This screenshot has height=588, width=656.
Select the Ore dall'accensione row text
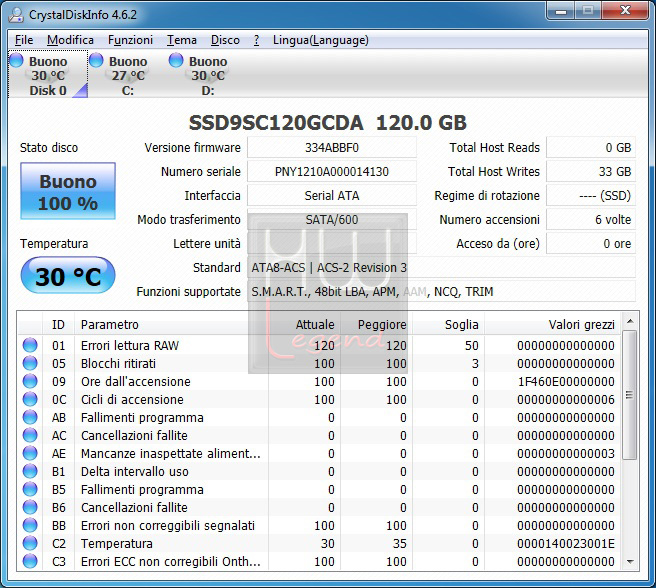136,381
